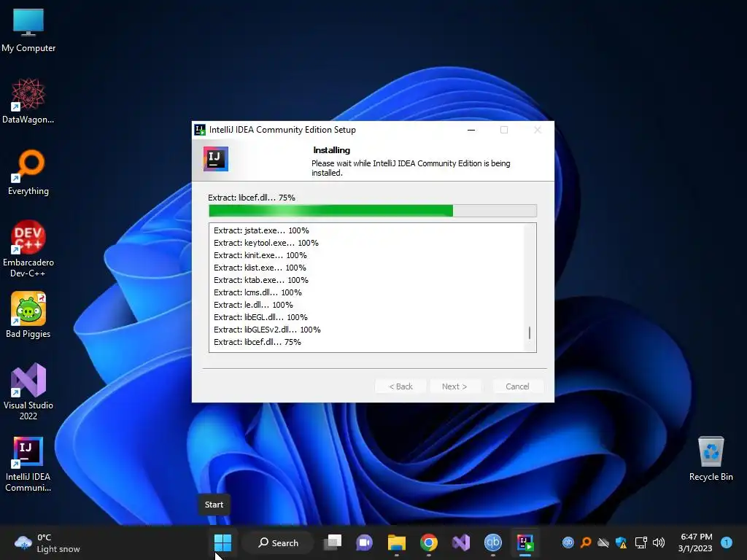Click the setup window title bar icon
The height and width of the screenshot is (560, 747).
[x=200, y=130]
